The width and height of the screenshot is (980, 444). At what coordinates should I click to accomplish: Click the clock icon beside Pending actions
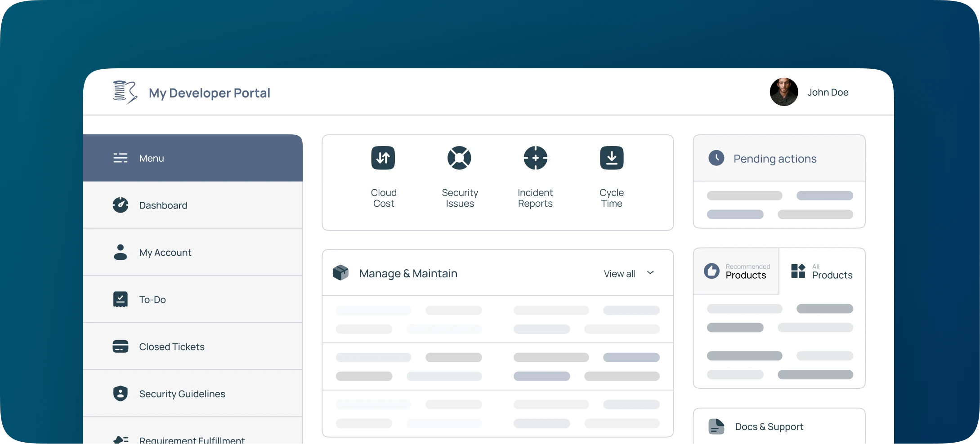tap(716, 158)
